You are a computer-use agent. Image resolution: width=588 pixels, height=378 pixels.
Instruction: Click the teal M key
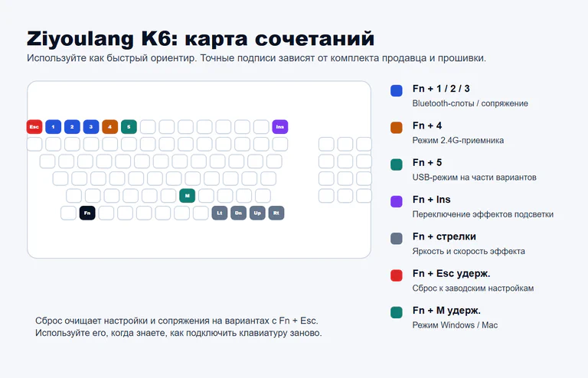tap(187, 196)
